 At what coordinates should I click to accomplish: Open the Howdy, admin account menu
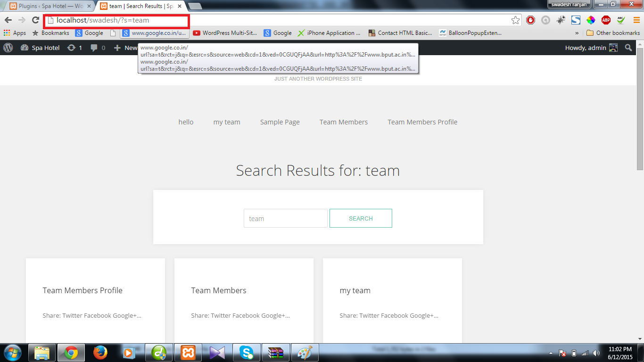[x=591, y=48]
